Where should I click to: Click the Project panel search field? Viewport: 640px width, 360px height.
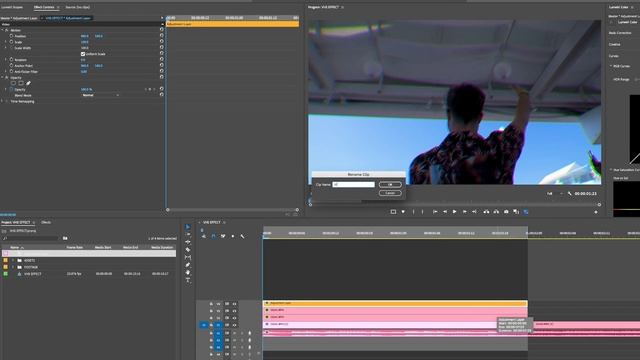coord(31,238)
